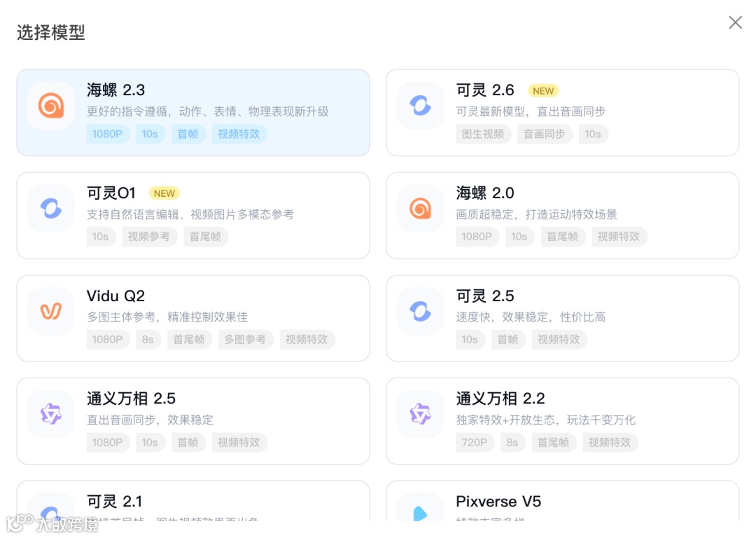Image resolution: width=756 pixels, height=538 pixels.
Task: Click the 视频特效 tag under 海螺 2.3
Action: click(x=239, y=134)
